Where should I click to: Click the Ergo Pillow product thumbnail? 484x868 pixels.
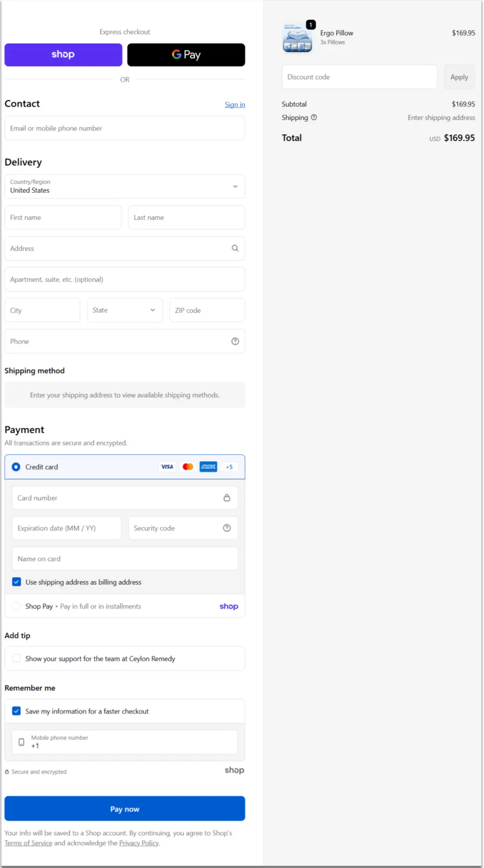[297, 38]
